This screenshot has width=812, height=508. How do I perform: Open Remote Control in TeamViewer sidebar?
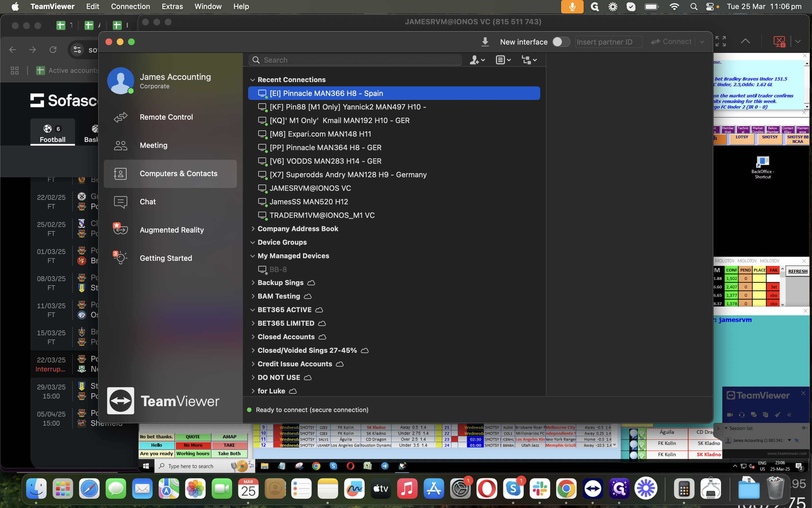click(170, 117)
